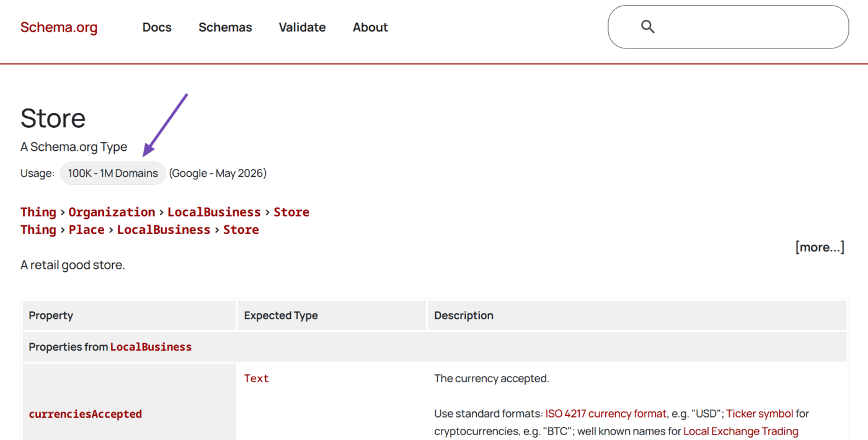Image resolution: width=868 pixels, height=440 pixels.
Task: Open the Text expected type link
Action: pyautogui.click(x=257, y=379)
